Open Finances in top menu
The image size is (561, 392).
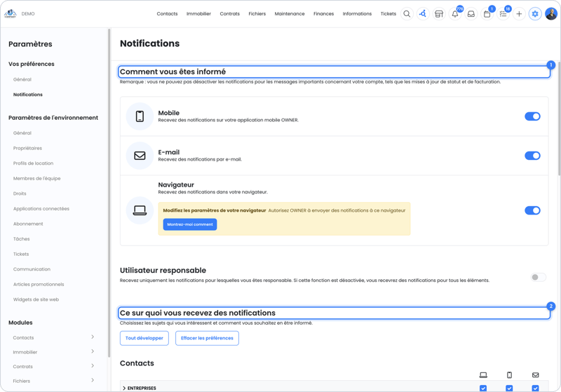(323, 14)
